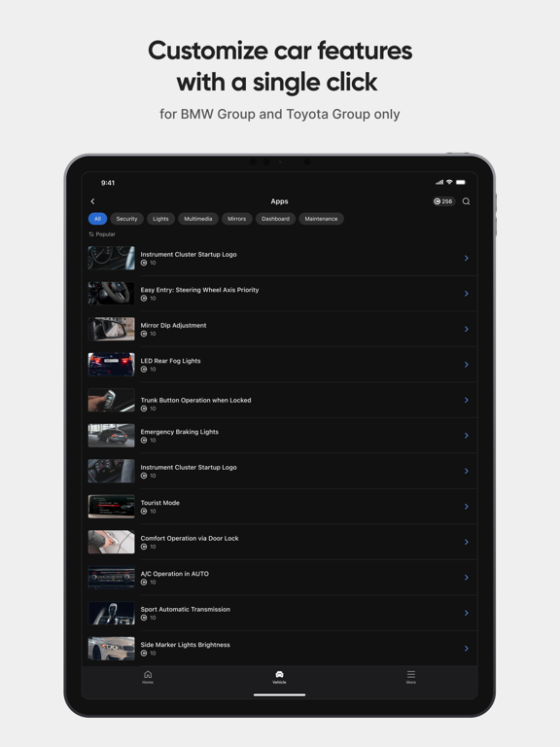
Task: Open Tourist Mode feature
Action: point(281,507)
